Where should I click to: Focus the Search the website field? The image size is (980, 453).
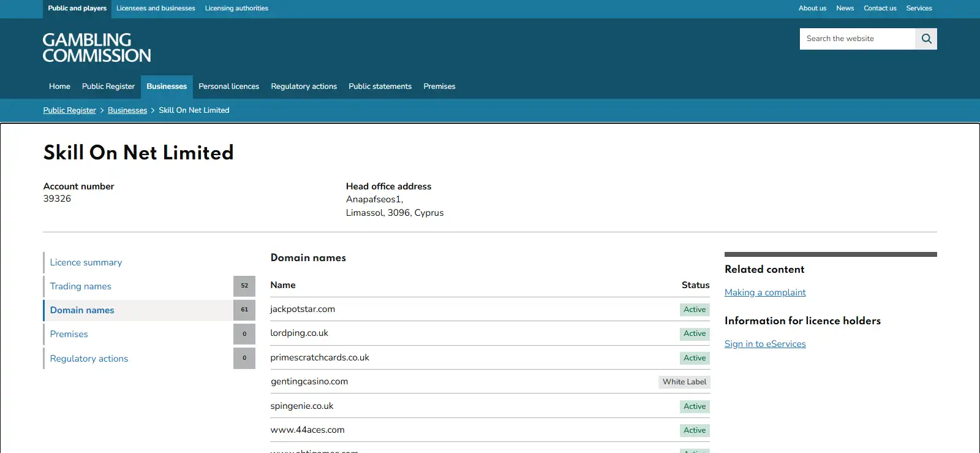[x=858, y=39]
